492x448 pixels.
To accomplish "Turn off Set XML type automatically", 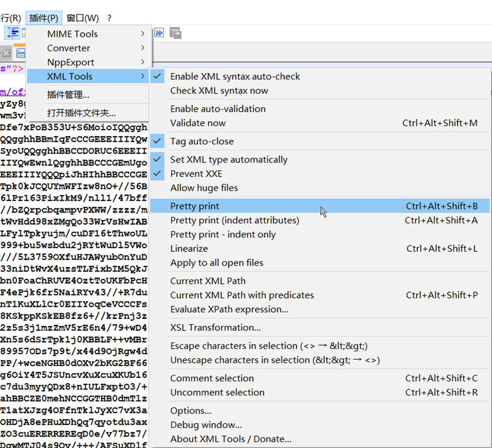I will [228, 160].
